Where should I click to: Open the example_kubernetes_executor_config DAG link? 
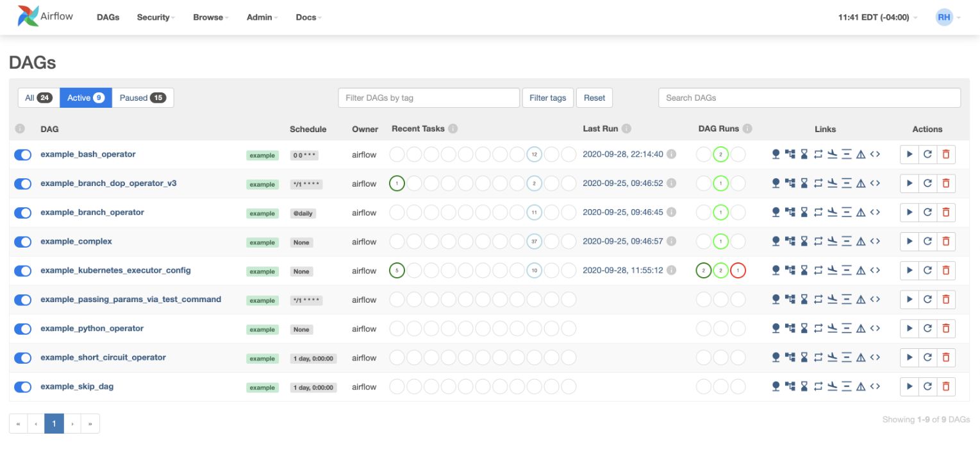coord(115,270)
